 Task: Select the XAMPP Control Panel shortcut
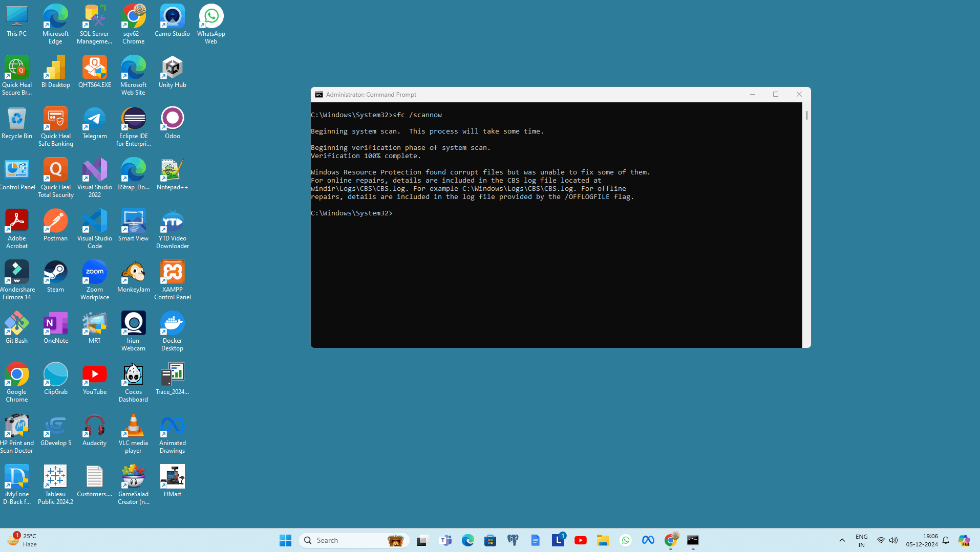[x=172, y=280]
